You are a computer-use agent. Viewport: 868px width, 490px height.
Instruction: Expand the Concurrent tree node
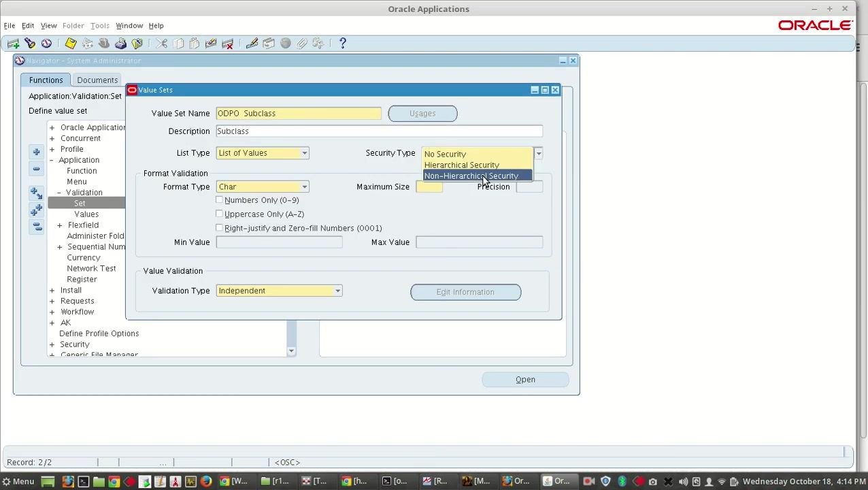[x=52, y=138]
